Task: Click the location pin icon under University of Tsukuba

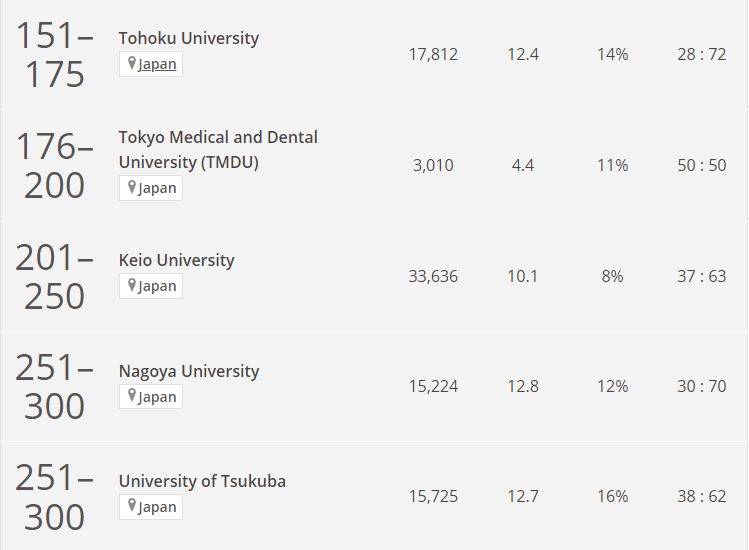Action: [x=131, y=506]
